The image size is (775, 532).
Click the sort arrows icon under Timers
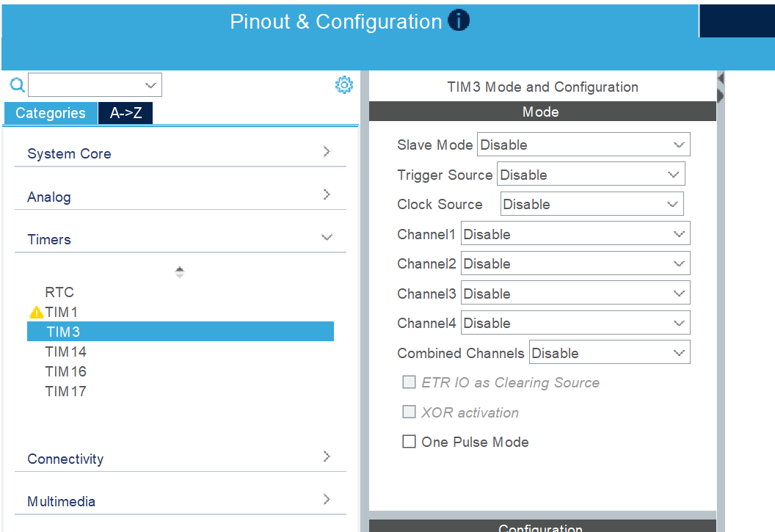pyautogui.click(x=180, y=272)
